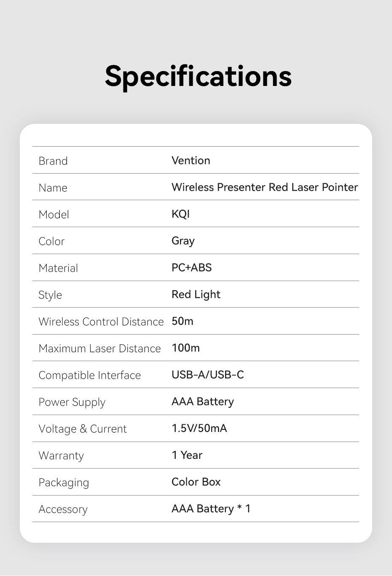Select the AAA Battery * 1 accessory value

[211, 509]
